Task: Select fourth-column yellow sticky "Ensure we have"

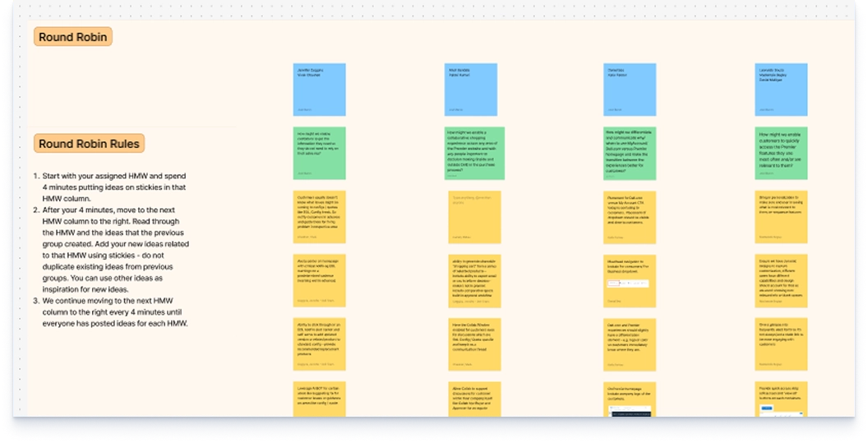Action: pos(781,281)
